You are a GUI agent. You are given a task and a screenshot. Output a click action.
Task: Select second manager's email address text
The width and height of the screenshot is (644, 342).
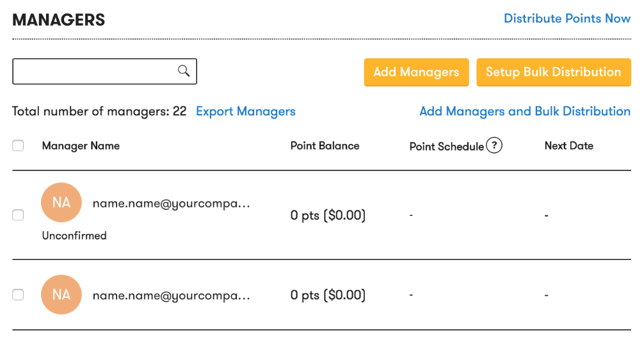click(x=172, y=295)
